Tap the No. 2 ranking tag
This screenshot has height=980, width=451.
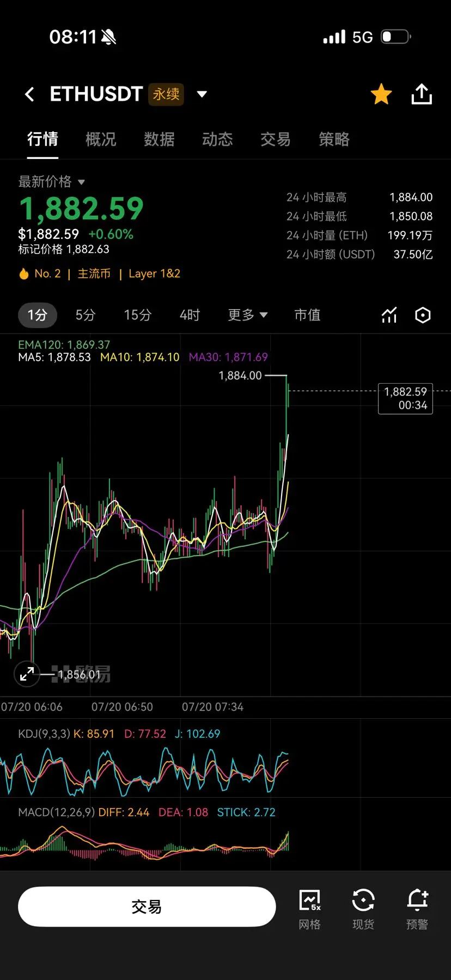tap(47, 274)
